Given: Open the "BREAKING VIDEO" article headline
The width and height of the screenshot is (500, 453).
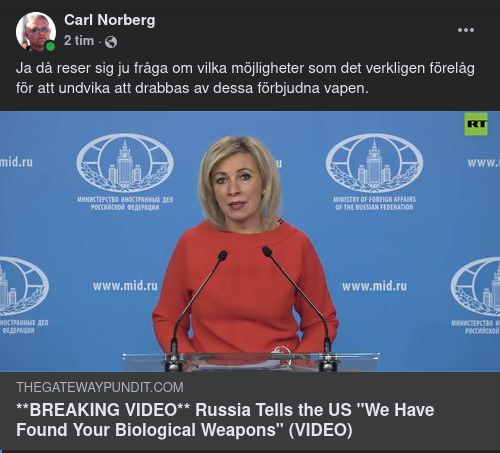Looking at the screenshot, I should click(225, 420).
